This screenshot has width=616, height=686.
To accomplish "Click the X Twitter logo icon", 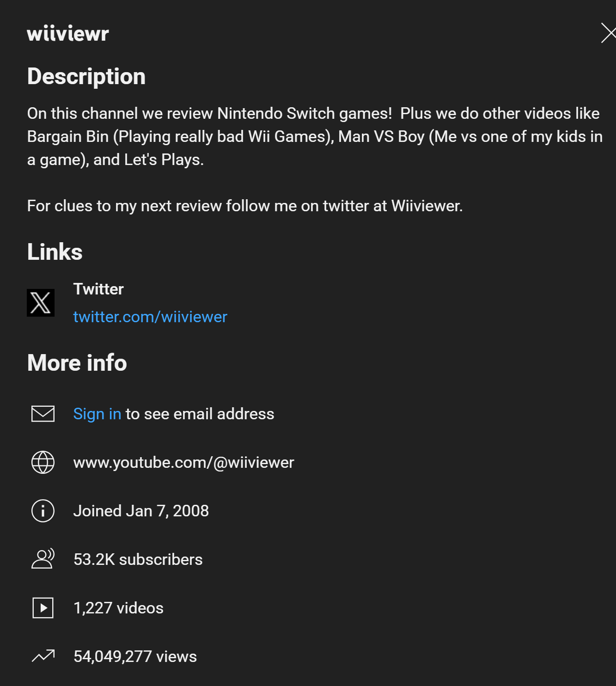I will [x=41, y=303].
